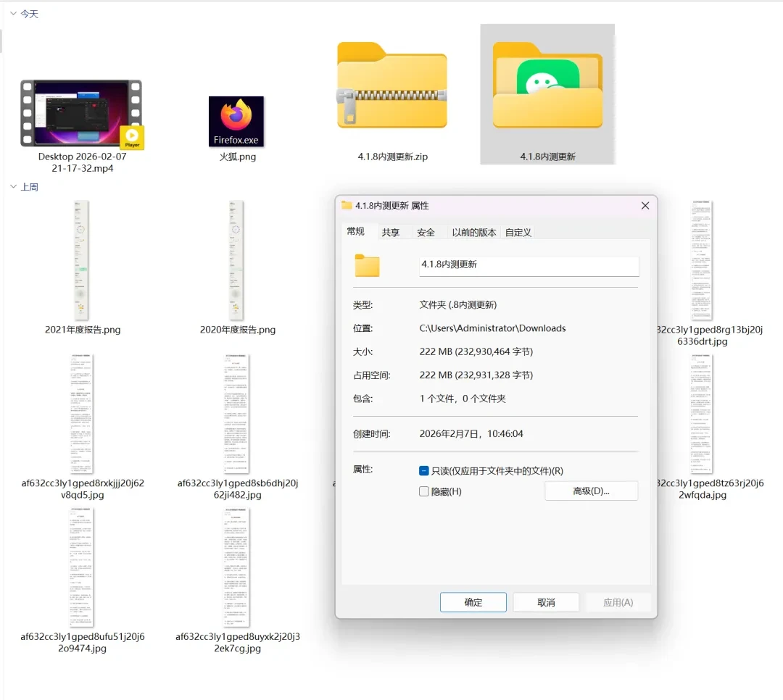Toggle the 只读 read-only checkbox
This screenshot has width=783, height=700.
click(424, 471)
